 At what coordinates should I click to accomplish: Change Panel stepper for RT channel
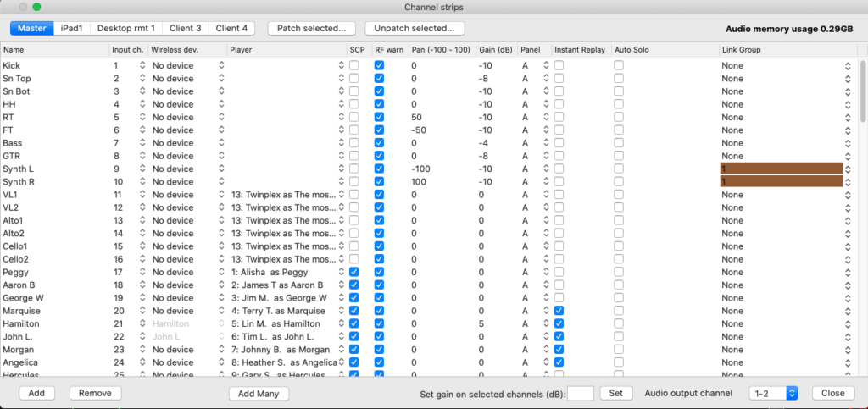click(x=545, y=118)
